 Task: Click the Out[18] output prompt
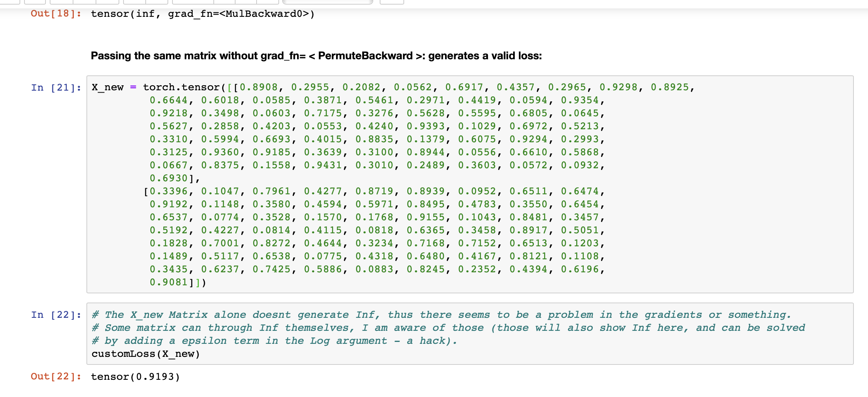(x=56, y=14)
